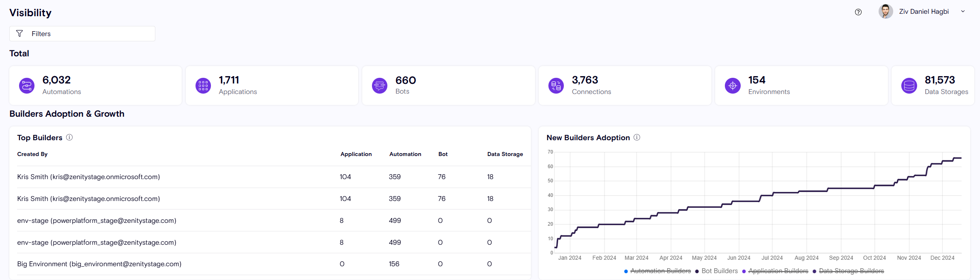Click the Bots card icon
This screenshot has width=980, height=280.
point(380,85)
